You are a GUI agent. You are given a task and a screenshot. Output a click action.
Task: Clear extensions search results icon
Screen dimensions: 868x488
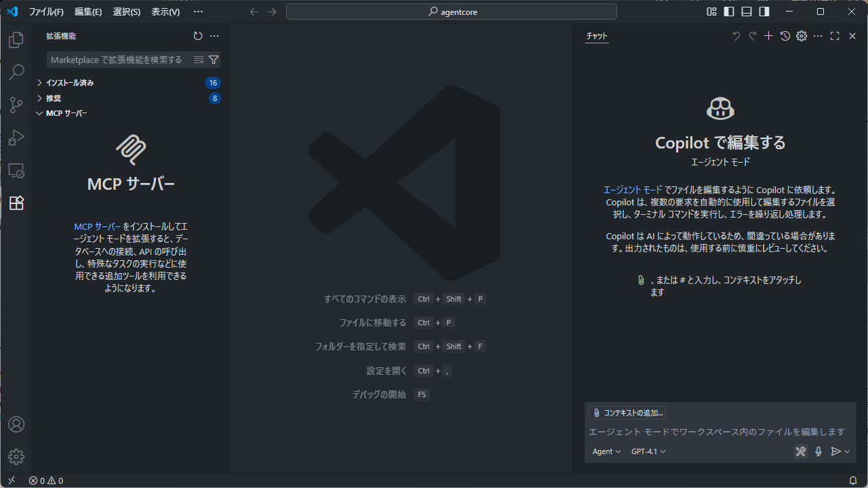(x=199, y=60)
